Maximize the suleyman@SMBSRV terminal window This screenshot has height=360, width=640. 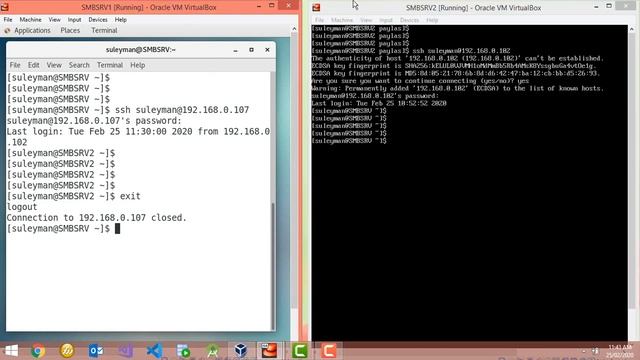[251, 50]
